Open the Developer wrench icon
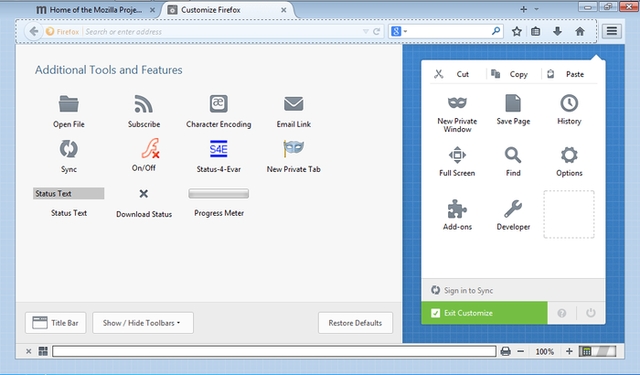 (513, 209)
